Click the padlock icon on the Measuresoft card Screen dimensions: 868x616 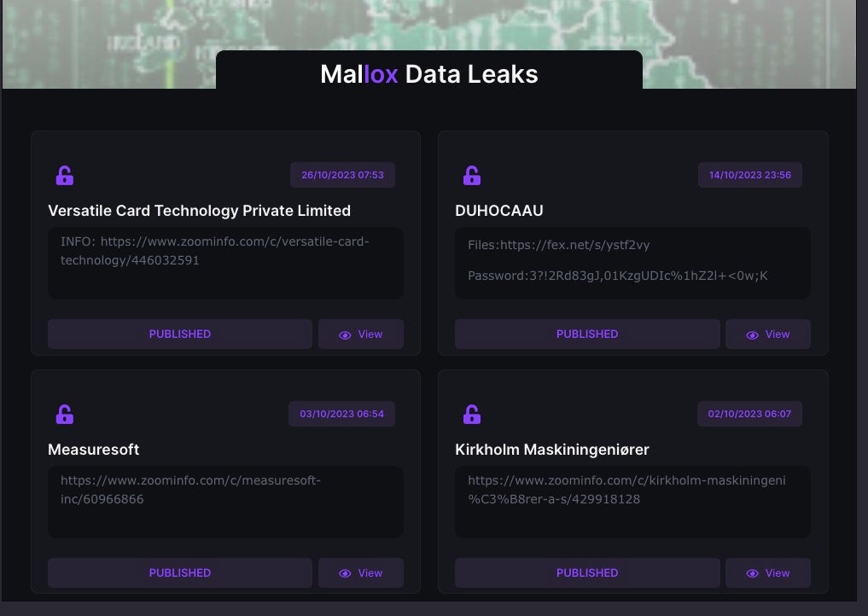[x=65, y=415]
